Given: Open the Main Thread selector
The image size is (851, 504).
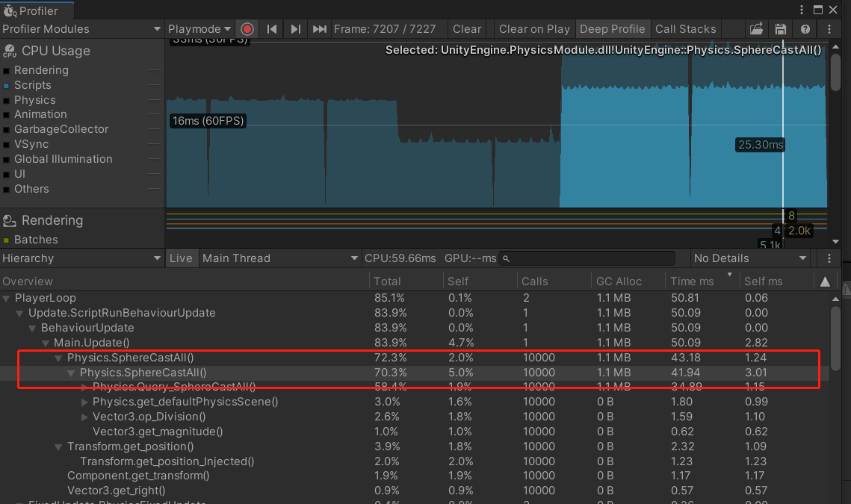Looking at the screenshot, I should pyautogui.click(x=280, y=258).
